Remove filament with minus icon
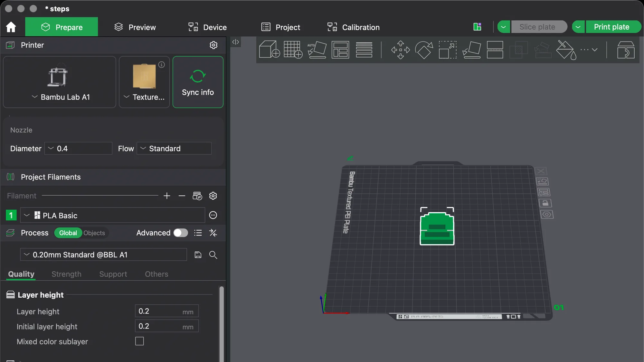The image size is (644, 362). pyautogui.click(x=182, y=196)
